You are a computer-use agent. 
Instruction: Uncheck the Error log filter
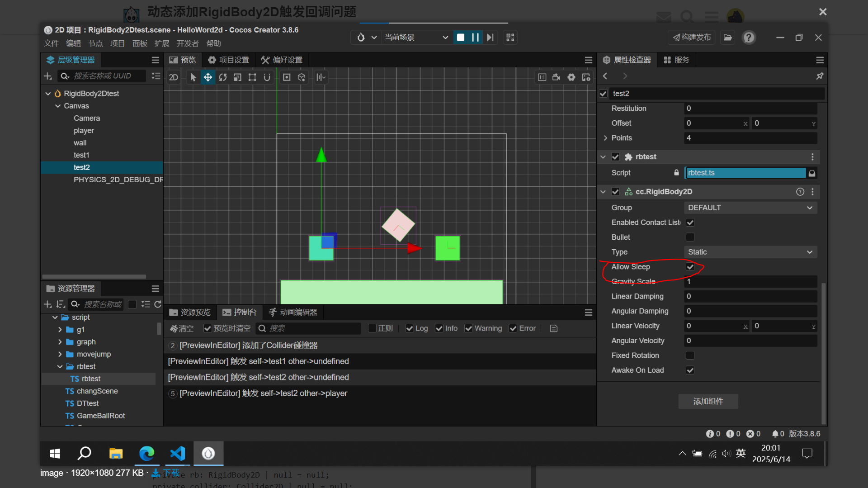(513, 328)
